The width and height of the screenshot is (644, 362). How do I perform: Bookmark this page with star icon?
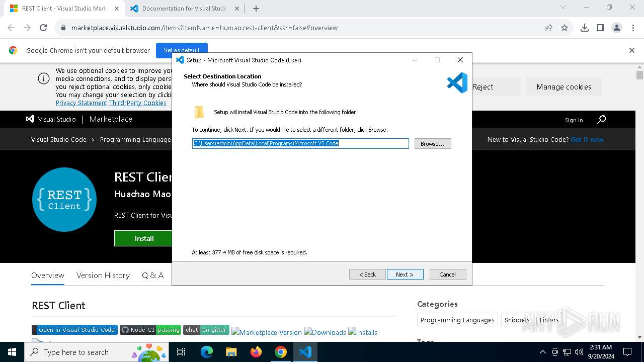click(565, 28)
